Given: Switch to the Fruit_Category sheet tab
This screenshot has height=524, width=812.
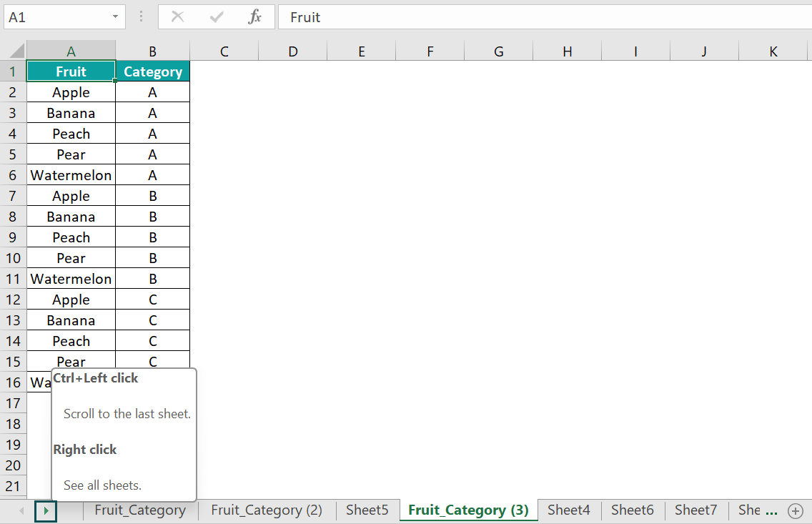Looking at the screenshot, I should pos(139,510).
